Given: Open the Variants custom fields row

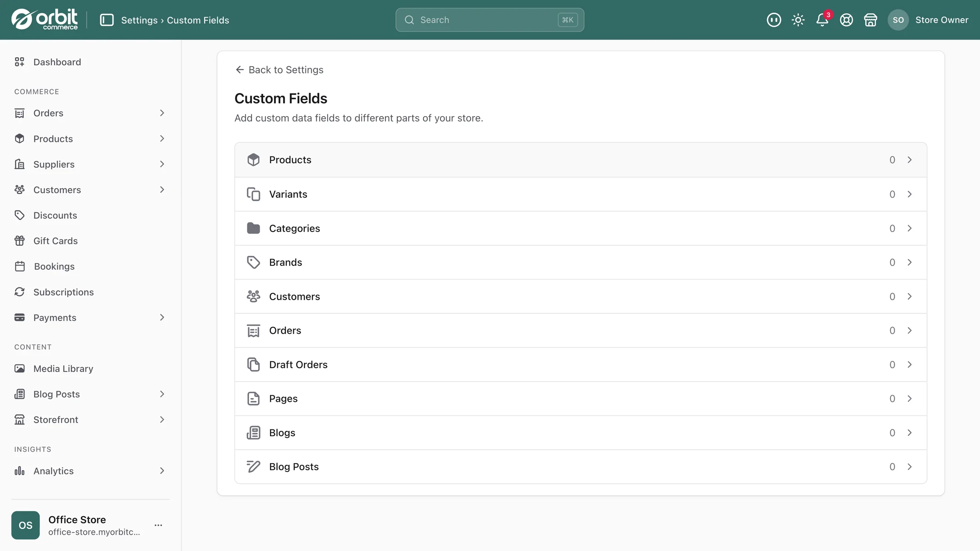Looking at the screenshot, I should pos(581,194).
